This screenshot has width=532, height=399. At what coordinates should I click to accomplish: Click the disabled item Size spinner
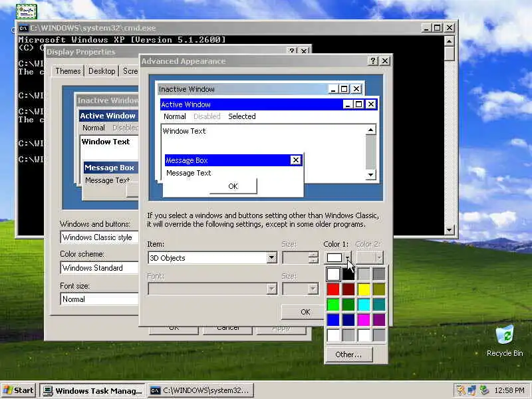(300, 258)
